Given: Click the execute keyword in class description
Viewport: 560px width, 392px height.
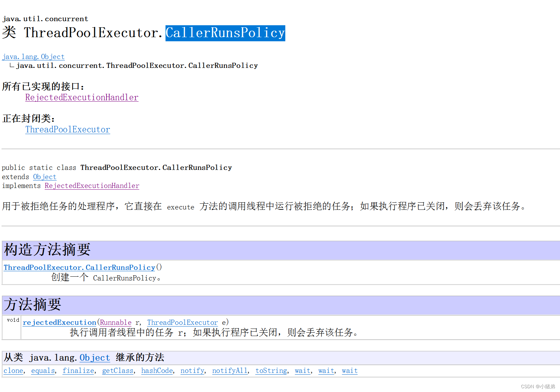Looking at the screenshot, I should [181, 207].
